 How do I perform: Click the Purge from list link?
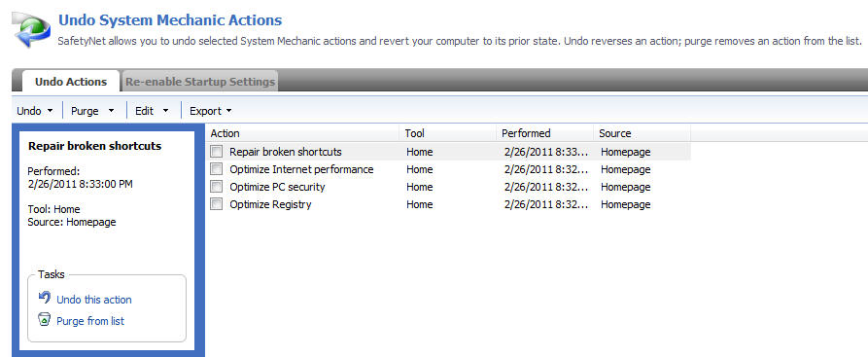[90, 321]
